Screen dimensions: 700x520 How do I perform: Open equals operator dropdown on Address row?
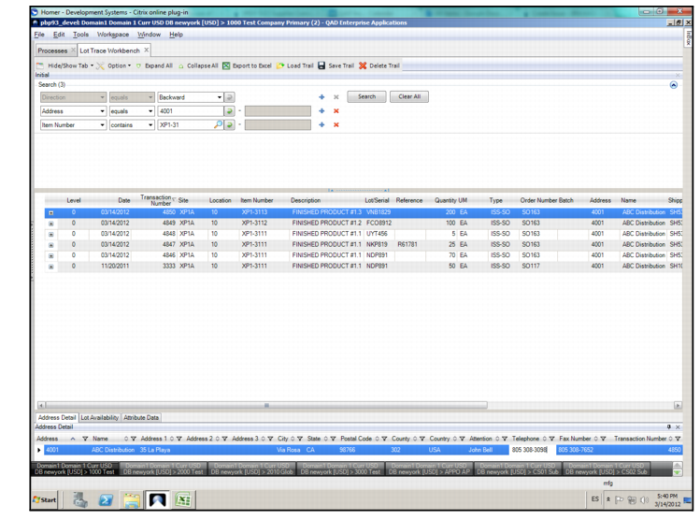150,111
